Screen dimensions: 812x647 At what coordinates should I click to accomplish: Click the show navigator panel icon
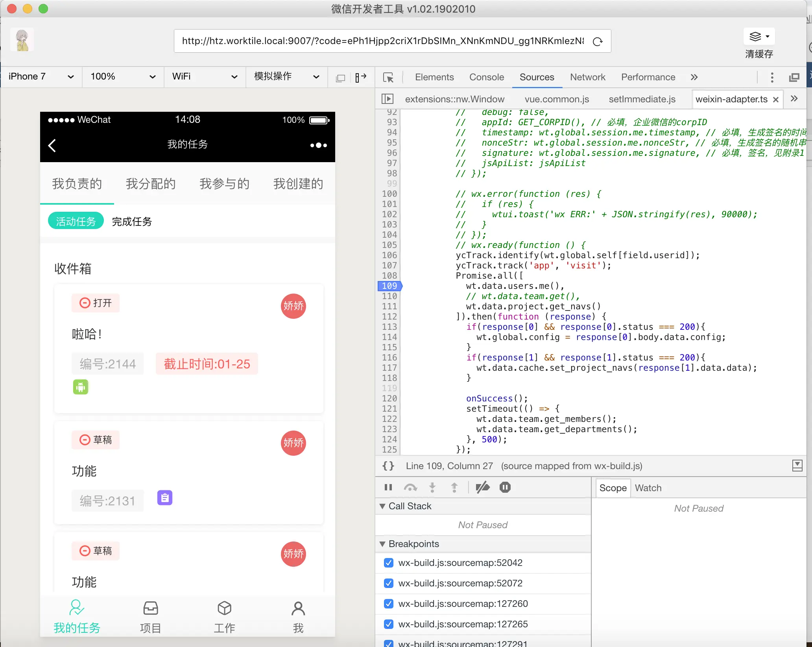pyautogui.click(x=387, y=99)
